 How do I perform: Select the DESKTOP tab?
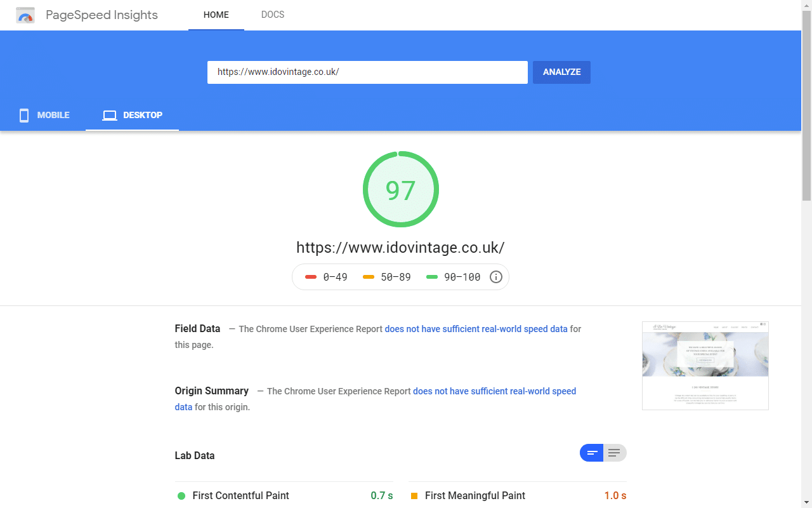(132, 115)
